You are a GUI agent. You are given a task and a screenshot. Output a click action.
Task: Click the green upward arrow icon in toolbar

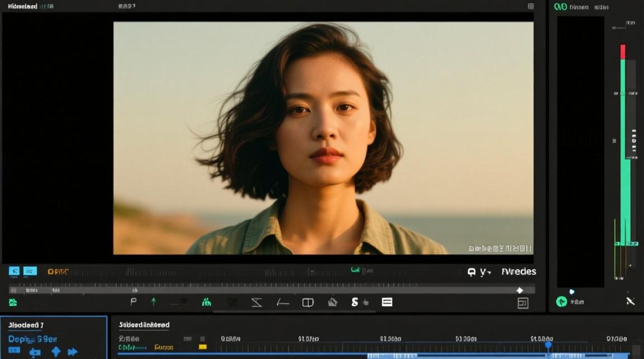click(x=154, y=302)
